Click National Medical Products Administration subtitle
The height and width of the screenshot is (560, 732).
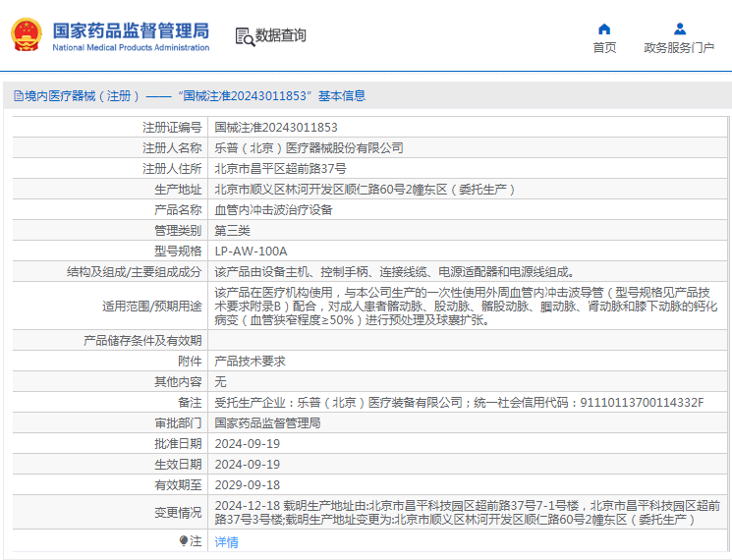coord(131,47)
